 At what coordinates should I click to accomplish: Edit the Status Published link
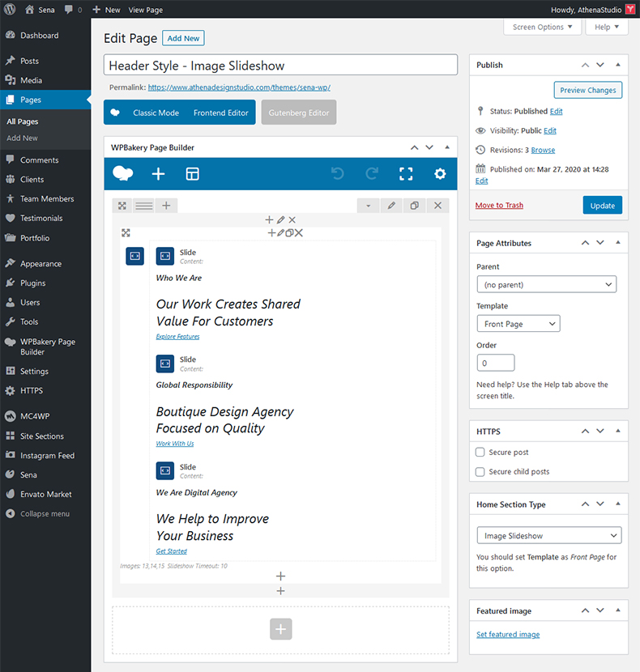pos(556,112)
